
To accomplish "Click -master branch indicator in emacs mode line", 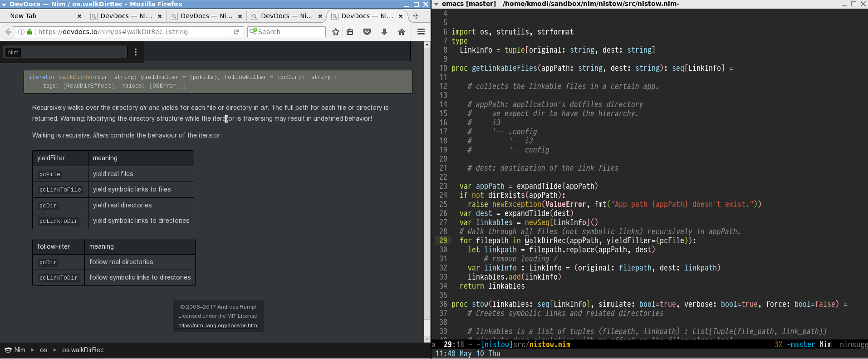I will pyautogui.click(x=800, y=344).
